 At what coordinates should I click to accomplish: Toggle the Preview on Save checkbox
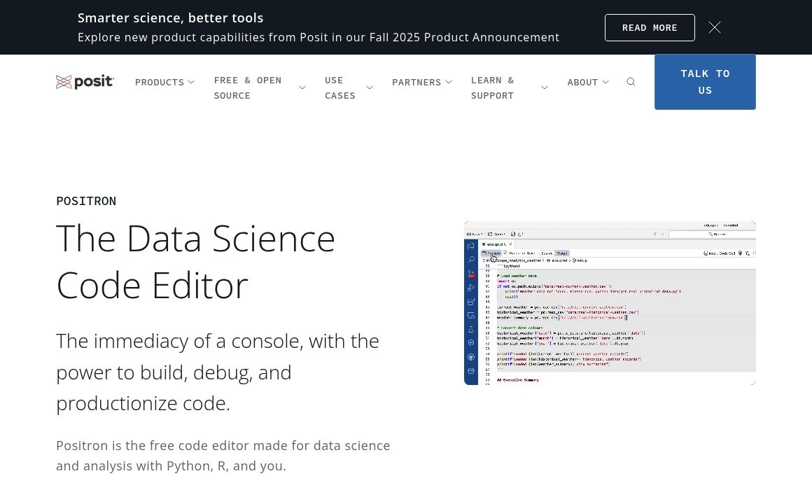coord(506,253)
